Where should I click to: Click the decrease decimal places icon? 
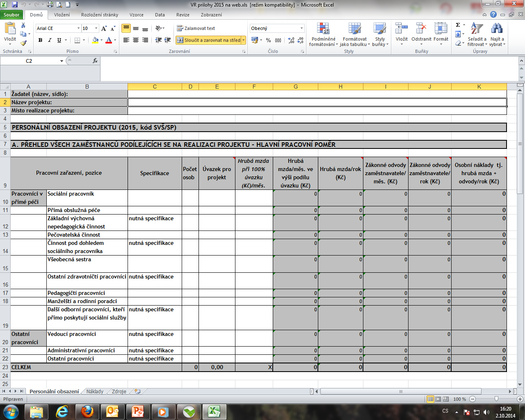click(x=301, y=40)
